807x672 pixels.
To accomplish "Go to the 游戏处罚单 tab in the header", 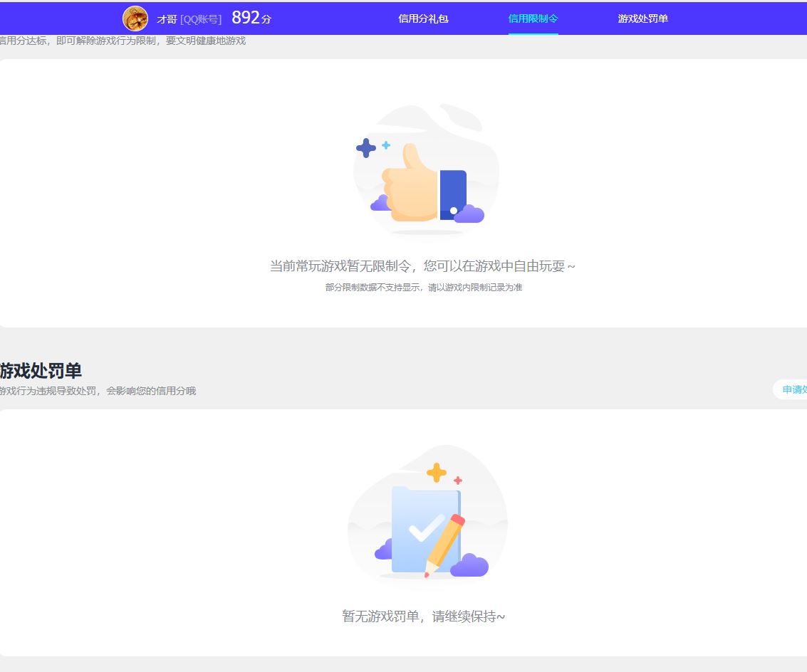I will 642,19.
